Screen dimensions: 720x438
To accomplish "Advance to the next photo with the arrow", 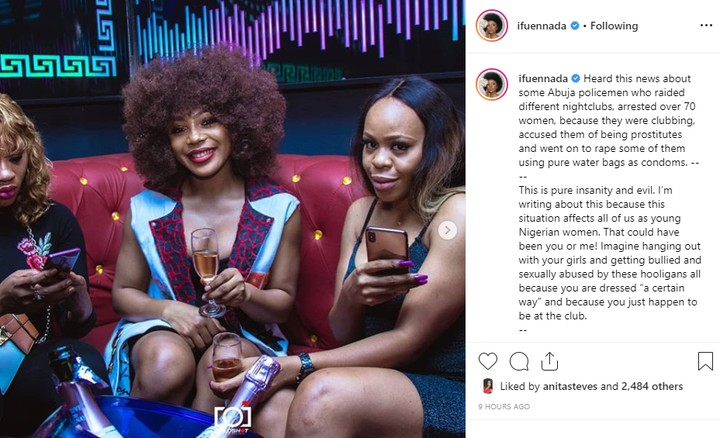I will click(x=447, y=230).
